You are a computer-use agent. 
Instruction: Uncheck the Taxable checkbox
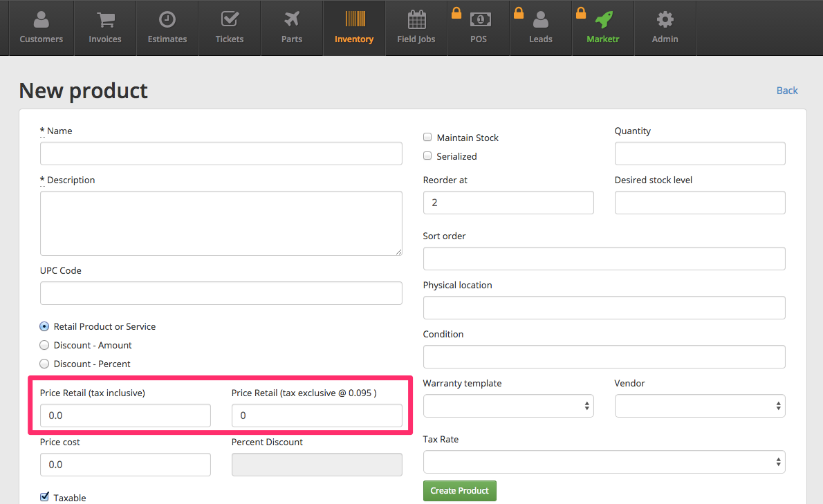(45, 496)
